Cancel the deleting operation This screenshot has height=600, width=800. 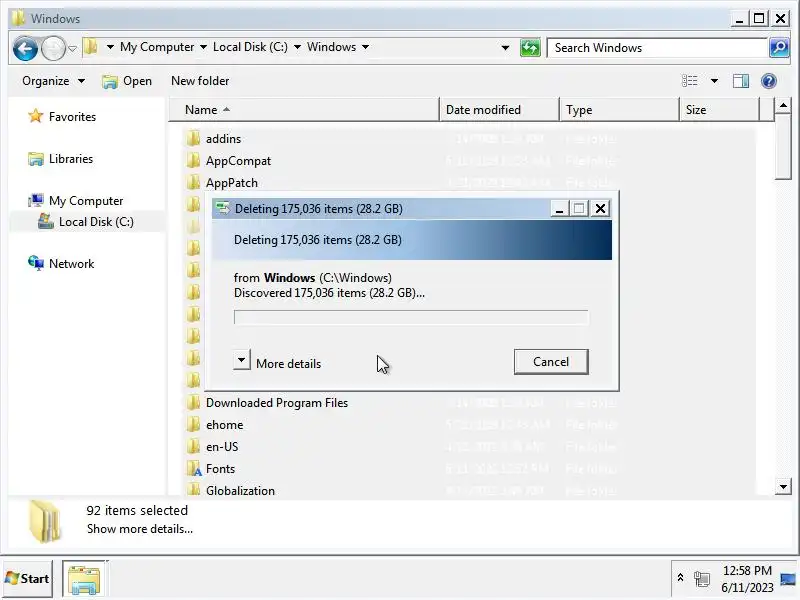click(551, 362)
